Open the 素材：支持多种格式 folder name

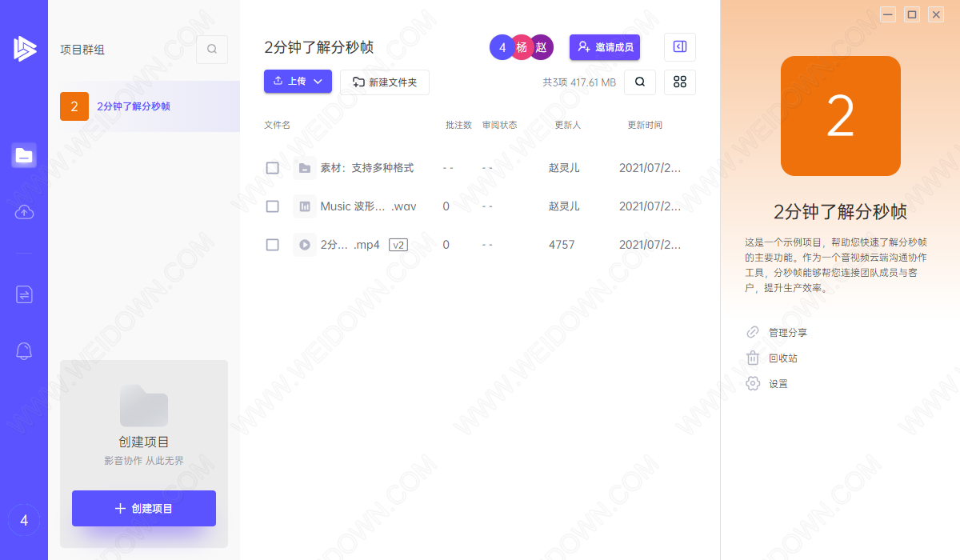367,168
